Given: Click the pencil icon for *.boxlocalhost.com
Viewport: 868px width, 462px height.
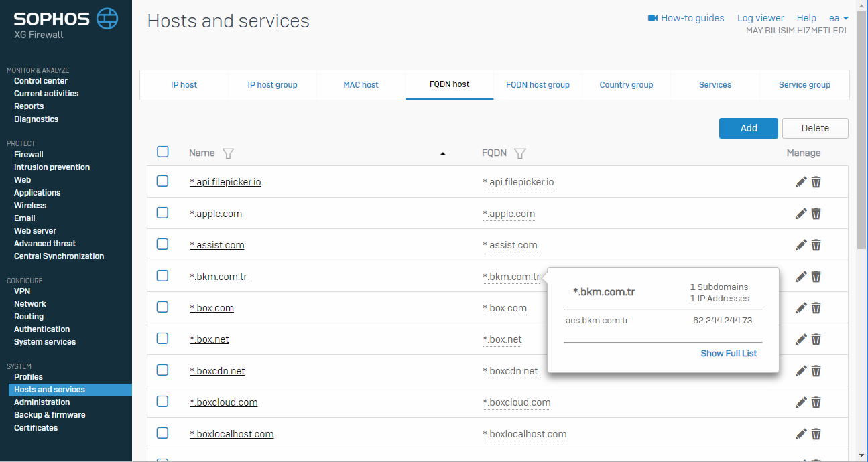Looking at the screenshot, I should click(x=801, y=434).
